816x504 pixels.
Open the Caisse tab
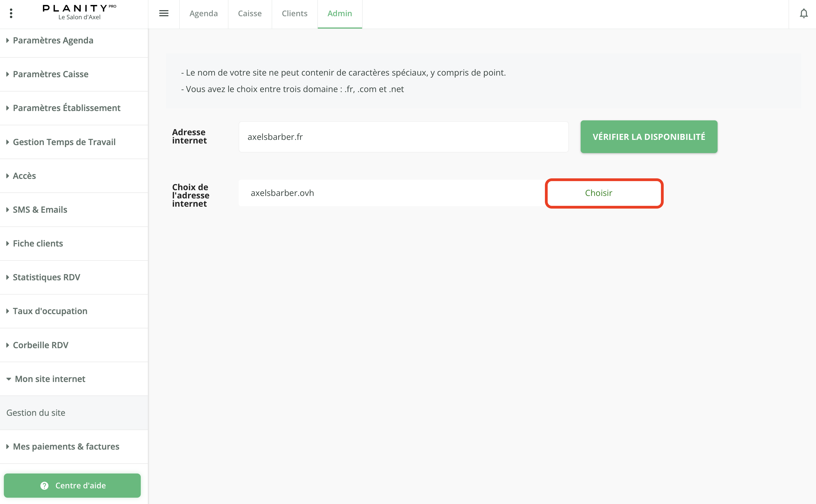tap(249, 14)
